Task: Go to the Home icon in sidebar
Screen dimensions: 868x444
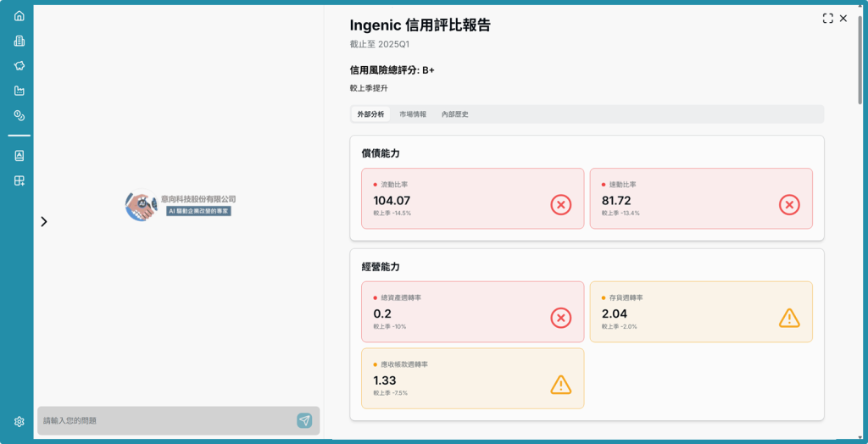Action: (19, 16)
